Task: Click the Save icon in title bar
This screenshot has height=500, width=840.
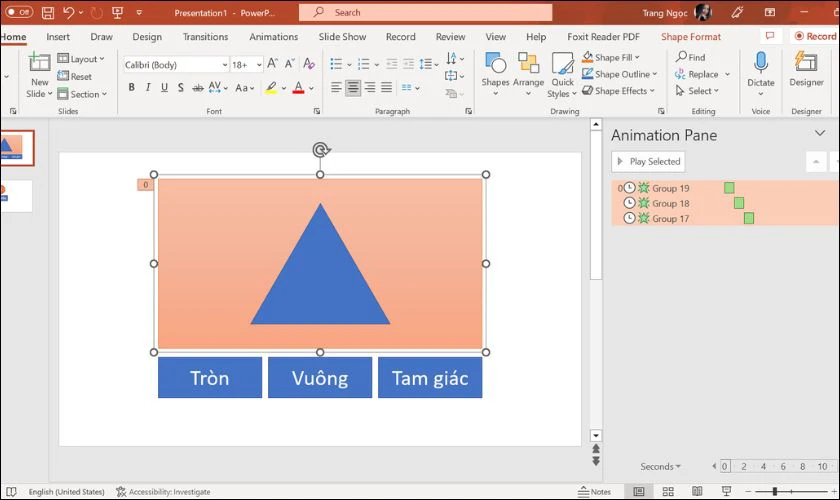Action: pos(48,12)
